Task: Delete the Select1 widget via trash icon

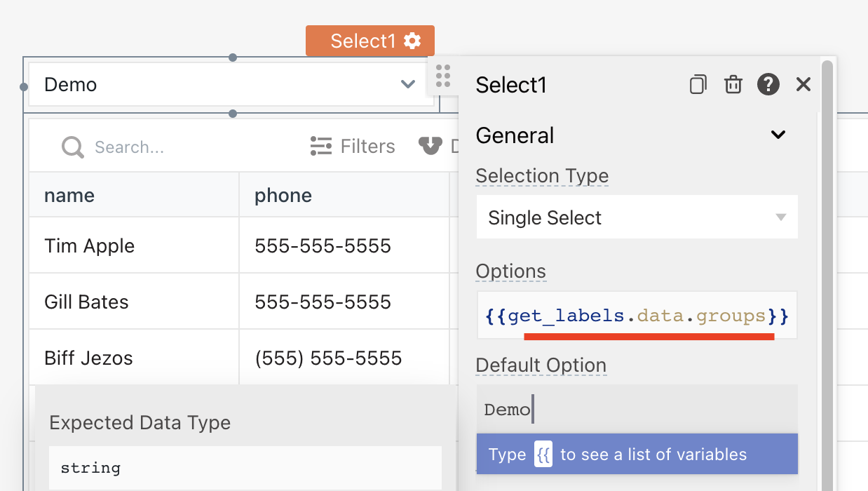Action: click(733, 85)
